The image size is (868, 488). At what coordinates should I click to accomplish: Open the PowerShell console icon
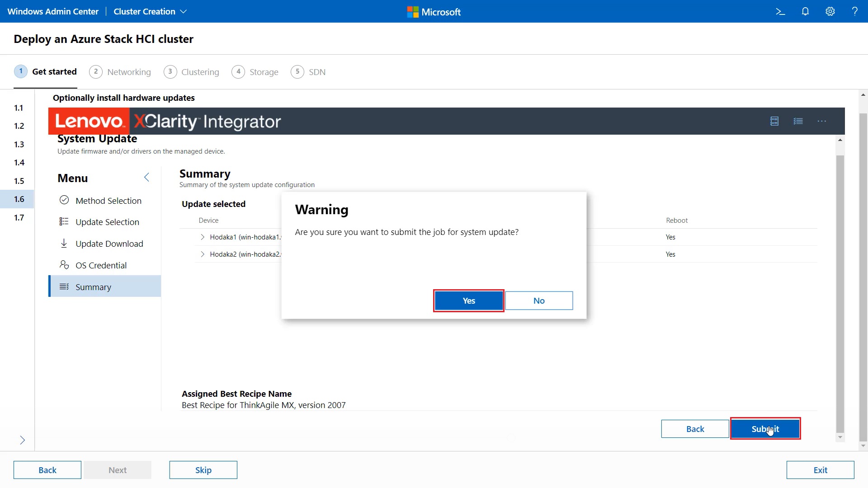[781, 11]
